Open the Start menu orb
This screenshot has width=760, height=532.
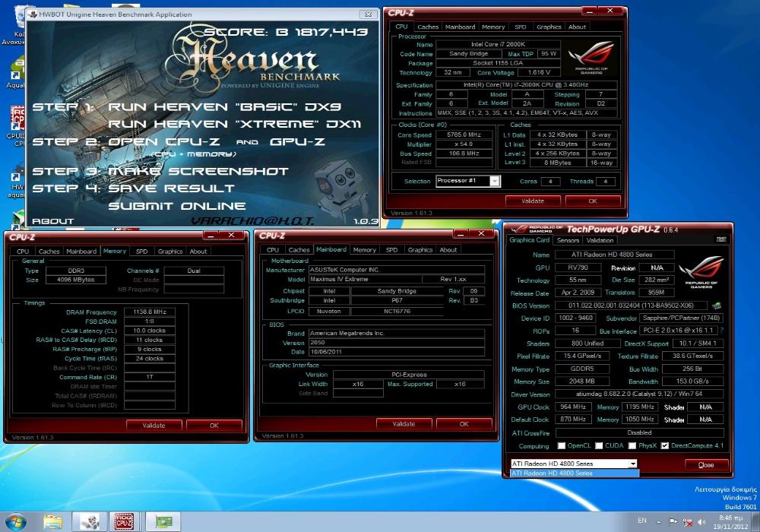[x=15, y=522]
